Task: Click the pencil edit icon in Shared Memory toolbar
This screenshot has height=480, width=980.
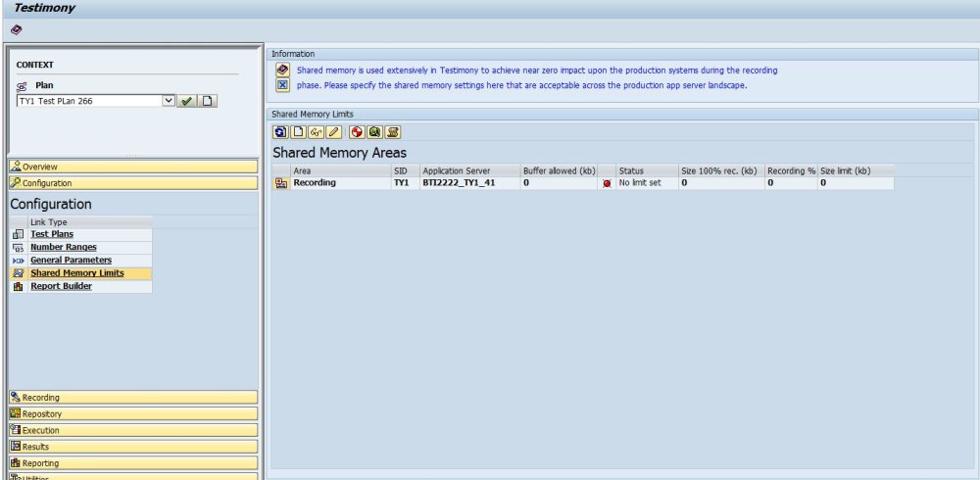Action: pyautogui.click(x=334, y=132)
